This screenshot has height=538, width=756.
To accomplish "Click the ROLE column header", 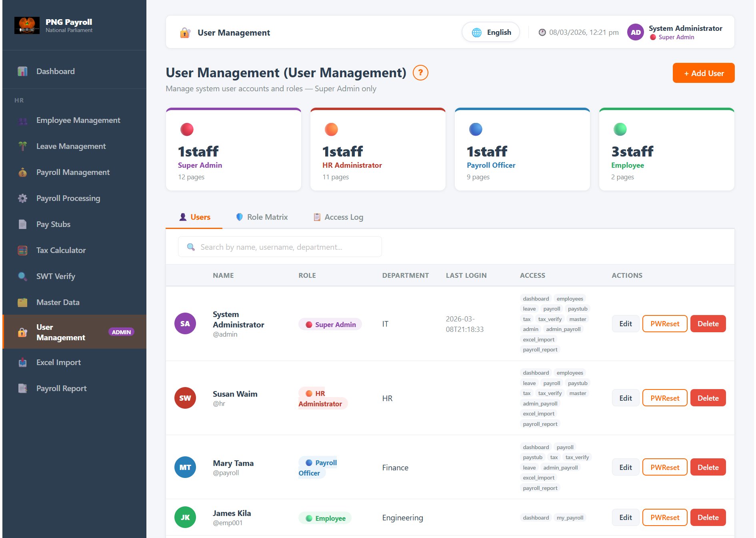I will (x=307, y=275).
